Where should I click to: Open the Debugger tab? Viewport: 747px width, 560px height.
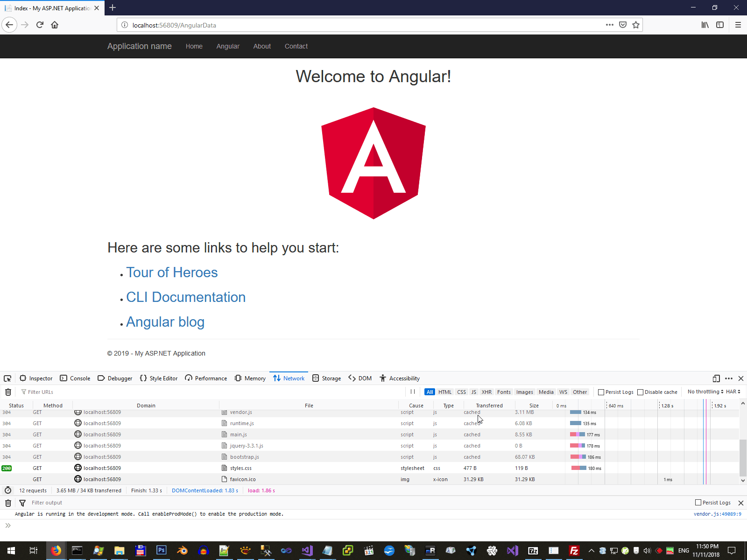pos(115,378)
